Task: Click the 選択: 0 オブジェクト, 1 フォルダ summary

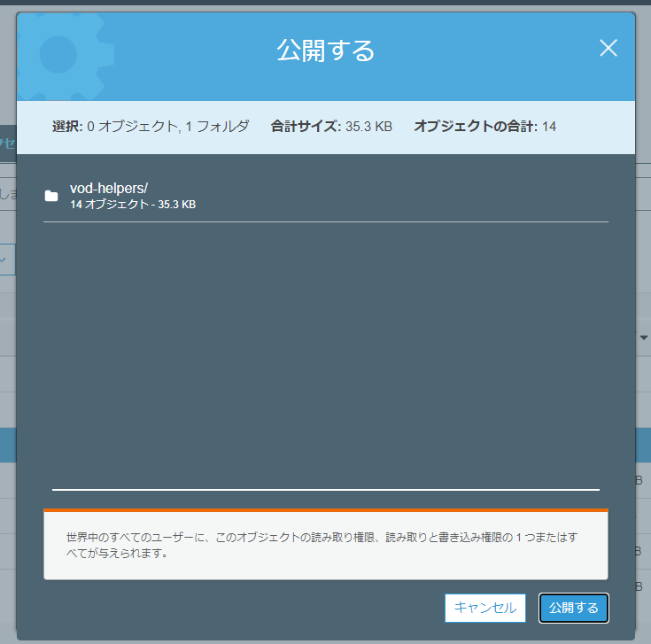Action: 151,126
